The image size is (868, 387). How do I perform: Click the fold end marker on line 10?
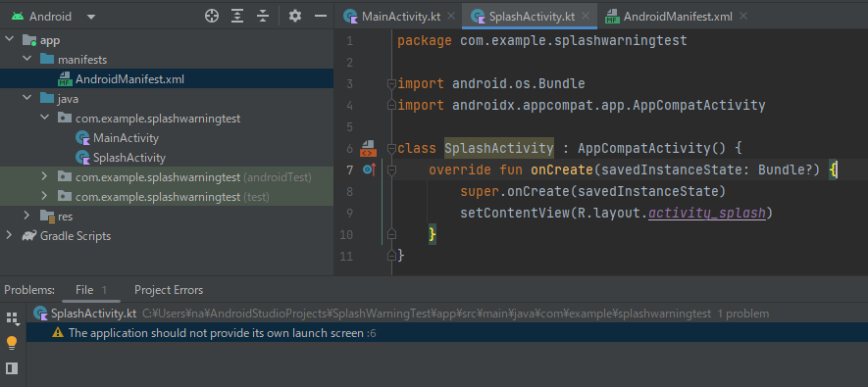(x=391, y=234)
